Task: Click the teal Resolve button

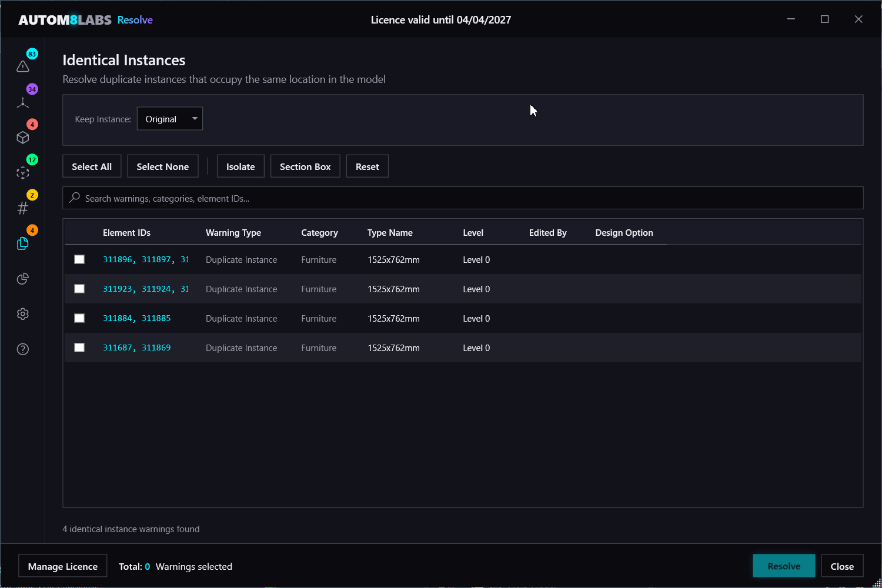Action: tap(784, 566)
